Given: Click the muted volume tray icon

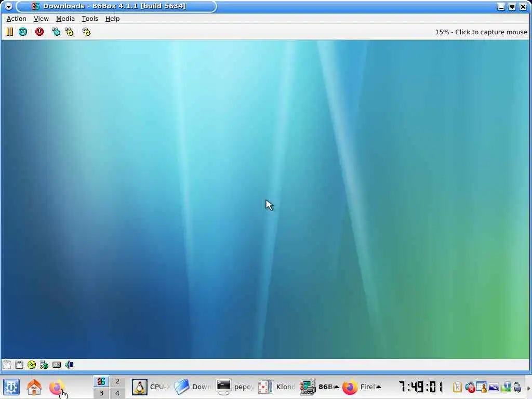Looking at the screenshot, I should coord(470,387).
